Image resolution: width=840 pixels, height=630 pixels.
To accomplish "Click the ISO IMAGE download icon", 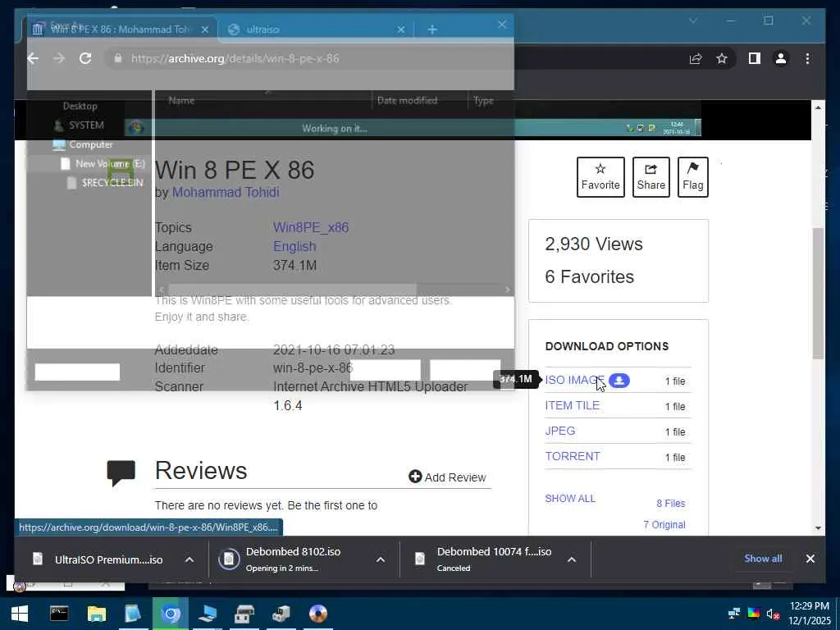I will click(619, 381).
